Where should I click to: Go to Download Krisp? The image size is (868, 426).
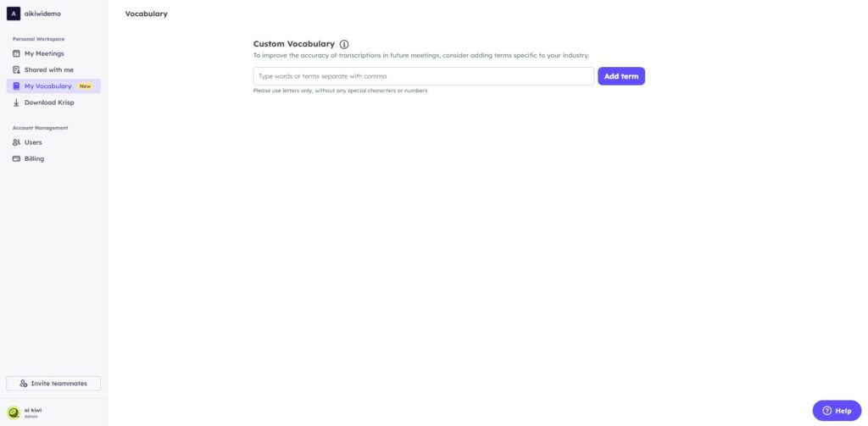pyautogui.click(x=53, y=102)
